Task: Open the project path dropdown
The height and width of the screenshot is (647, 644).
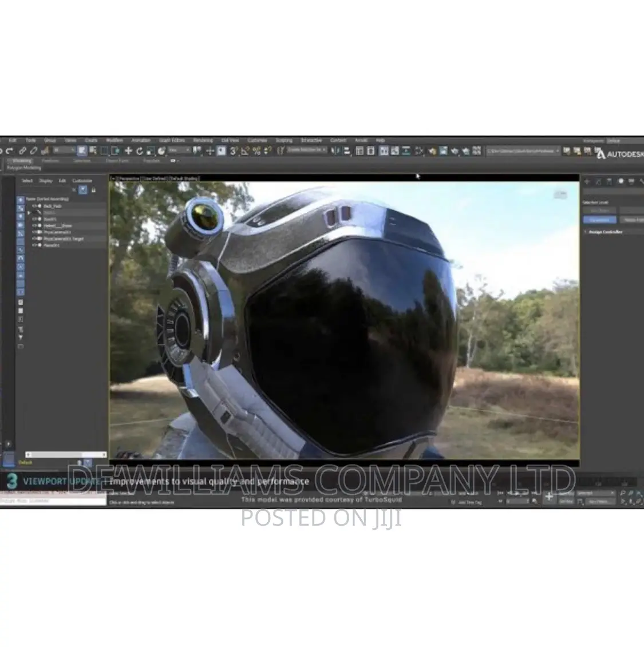Action: click(523, 152)
